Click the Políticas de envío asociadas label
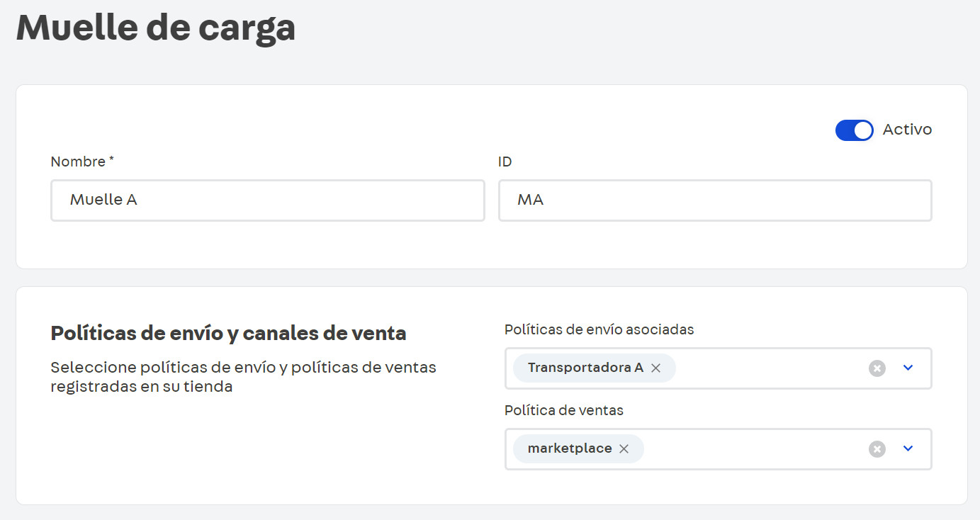980x520 pixels. pyautogui.click(x=599, y=329)
